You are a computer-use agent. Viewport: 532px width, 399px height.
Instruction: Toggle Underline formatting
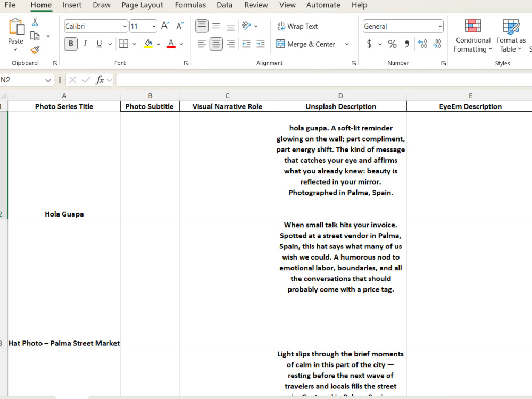[x=99, y=44]
